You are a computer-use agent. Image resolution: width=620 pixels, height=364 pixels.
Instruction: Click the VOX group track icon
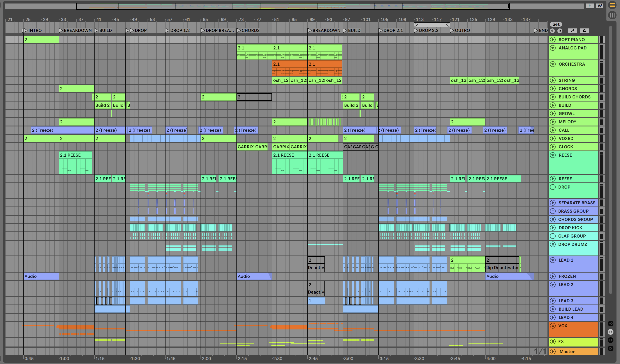[x=553, y=326]
